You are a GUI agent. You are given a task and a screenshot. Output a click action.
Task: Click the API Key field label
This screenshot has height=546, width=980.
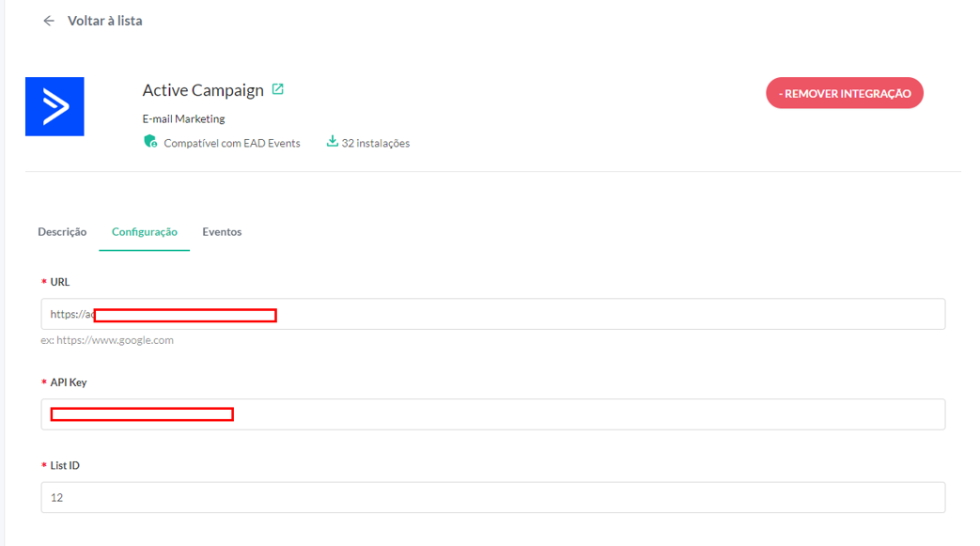[x=69, y=382]
